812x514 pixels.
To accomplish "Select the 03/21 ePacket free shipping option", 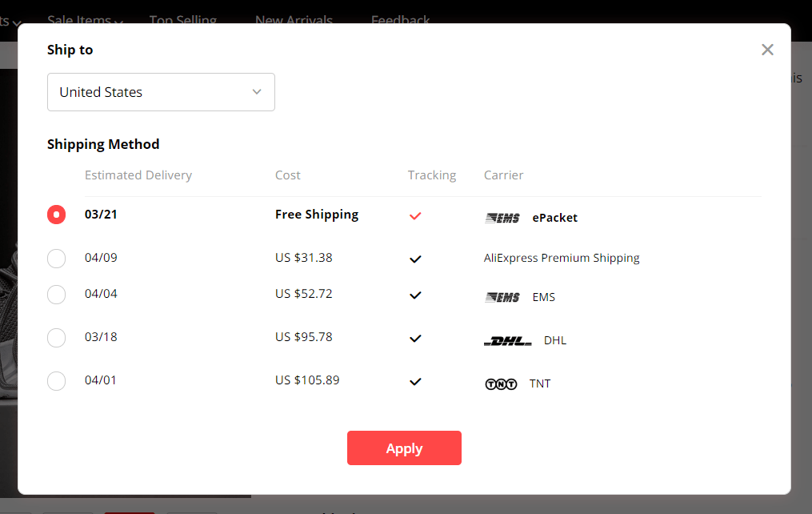I will [57, 215].
